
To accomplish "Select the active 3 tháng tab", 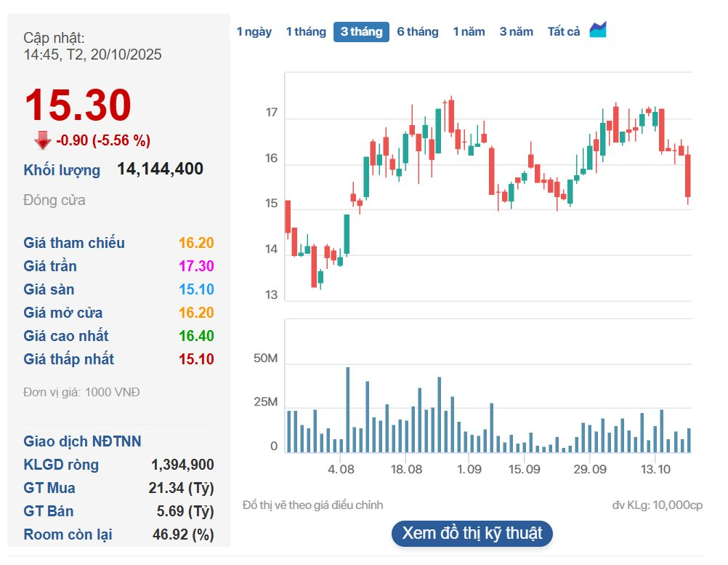I will tap(361, 32).
